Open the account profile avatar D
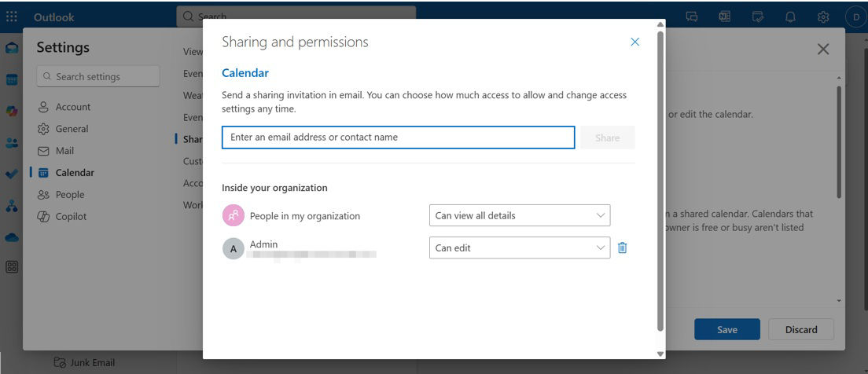 pyautogui.click(x=855, y=16)
